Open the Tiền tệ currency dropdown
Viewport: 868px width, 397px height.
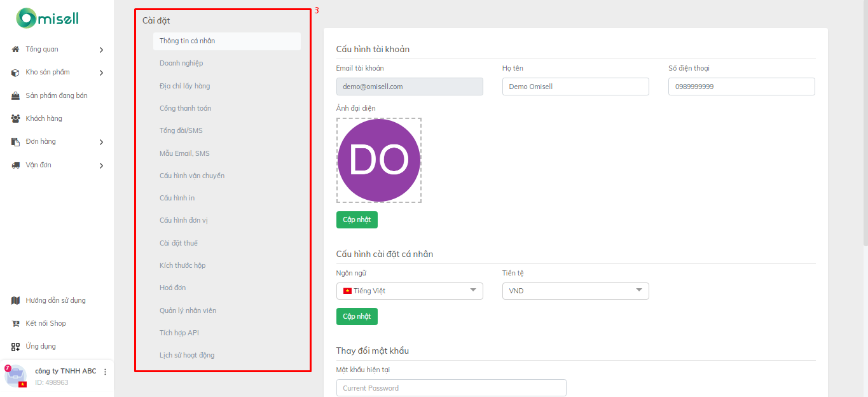[575, 291]
